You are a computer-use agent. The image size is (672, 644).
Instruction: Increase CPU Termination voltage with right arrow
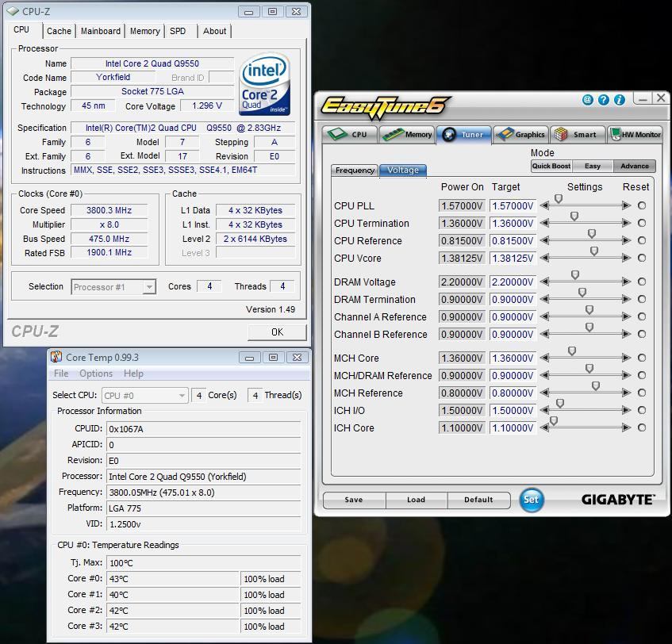627,223
